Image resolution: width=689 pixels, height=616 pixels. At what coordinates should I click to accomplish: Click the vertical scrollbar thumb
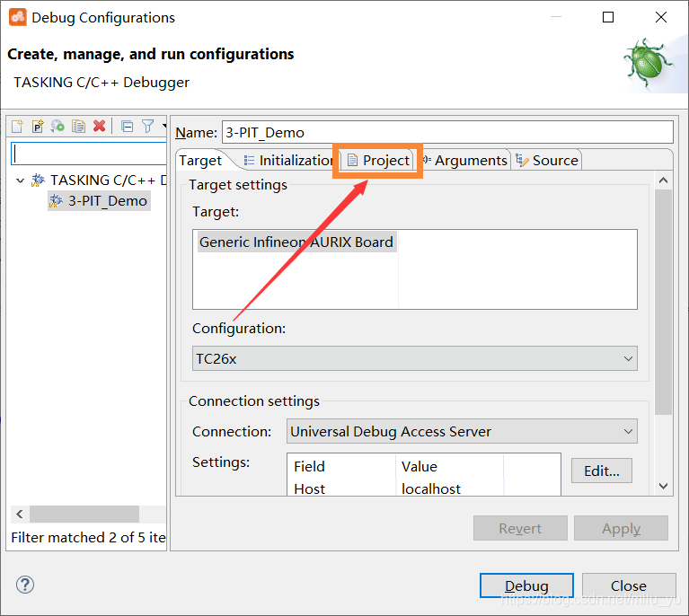[x=664, y=302]
